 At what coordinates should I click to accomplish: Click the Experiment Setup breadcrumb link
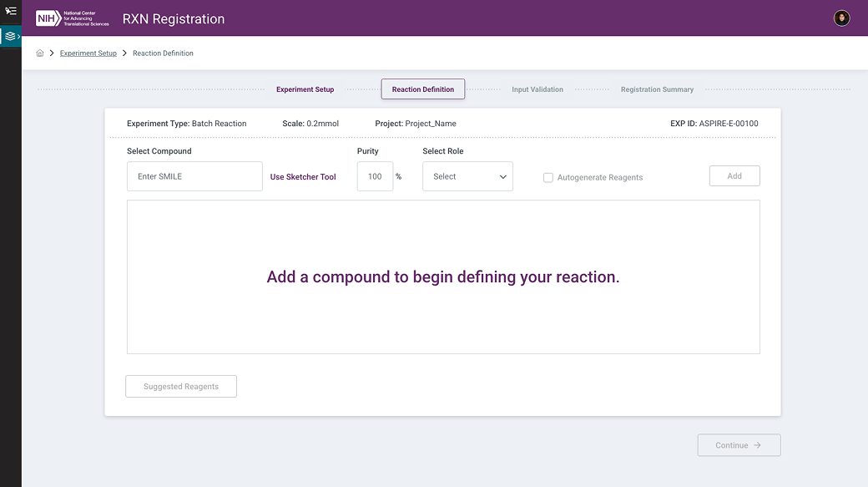(x=88, y=53)
